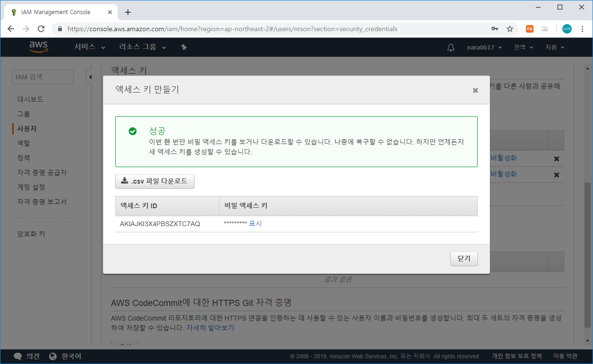The image size is (593, 364).
Task: Open the 전역 region dropdown
Action: pos(524,47)
